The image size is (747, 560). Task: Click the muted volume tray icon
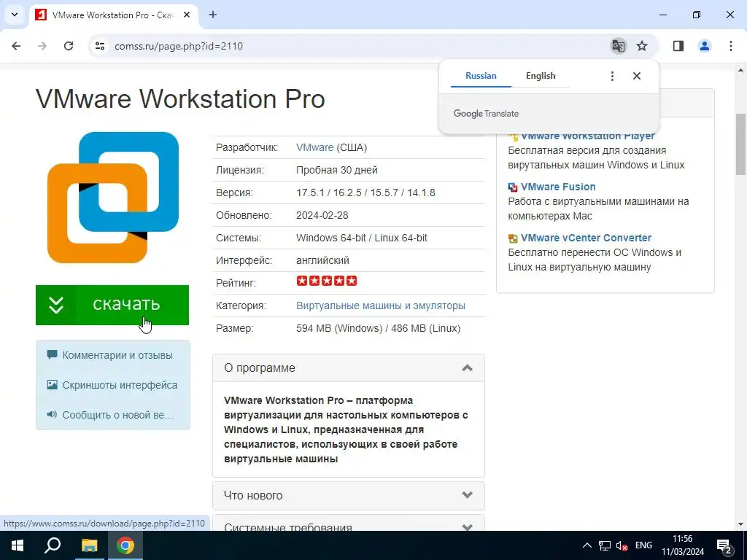(622, 545)
